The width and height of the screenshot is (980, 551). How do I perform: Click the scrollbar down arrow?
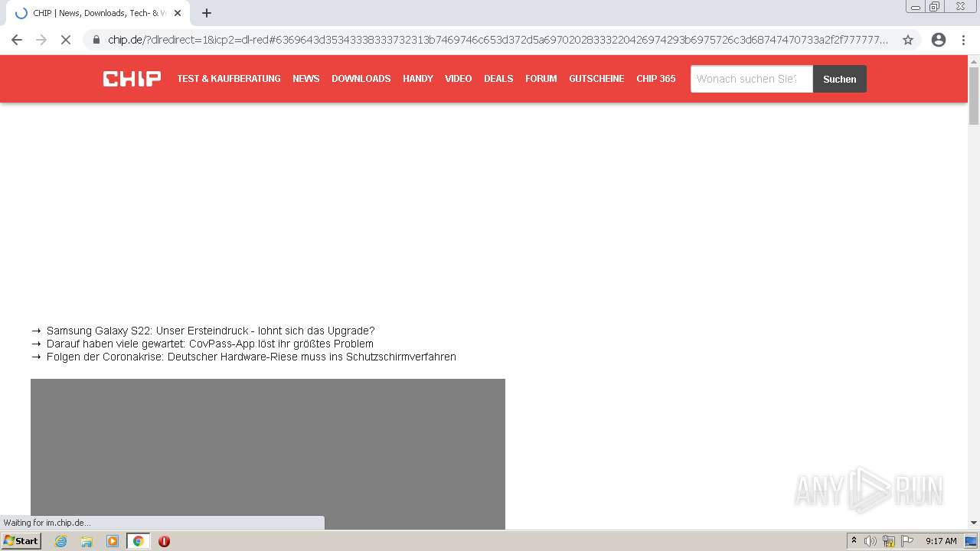tap(974, 523)
